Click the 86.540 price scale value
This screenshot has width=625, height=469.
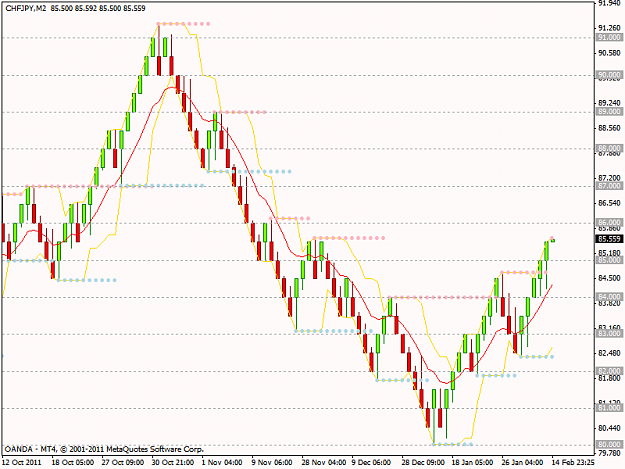(610, 203)
